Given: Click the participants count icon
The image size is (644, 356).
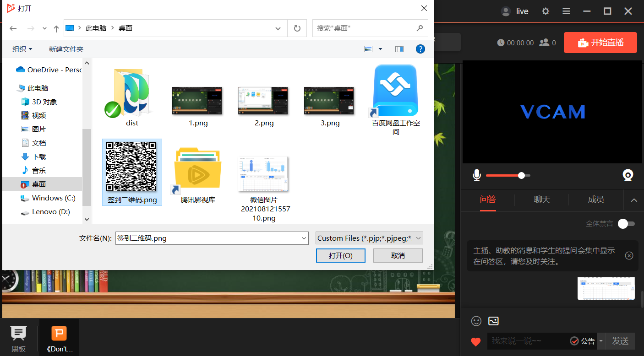Looking at the screenshot, I should pos(544,43).
